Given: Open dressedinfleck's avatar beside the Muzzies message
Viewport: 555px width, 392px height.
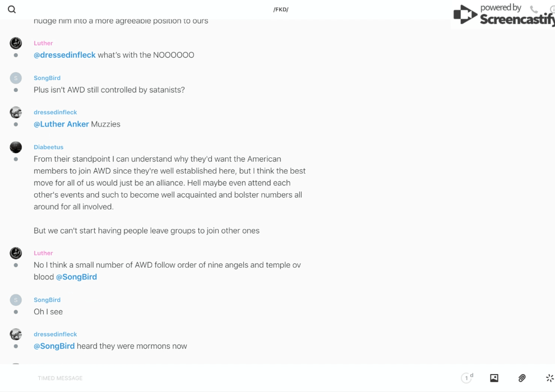Looking at the screenshot, I should click(x=16, y=113).
